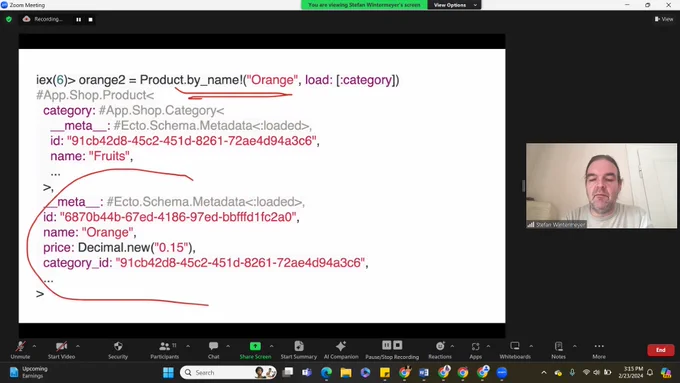Screen dimensions: 680x383
Task: Open the More options menu
Action: pos(599,350)
